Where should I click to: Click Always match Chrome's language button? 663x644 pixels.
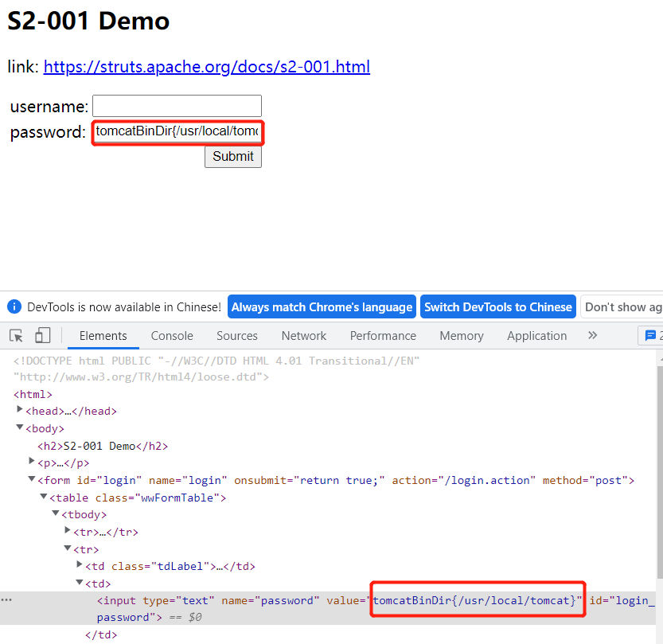[322, 306]
